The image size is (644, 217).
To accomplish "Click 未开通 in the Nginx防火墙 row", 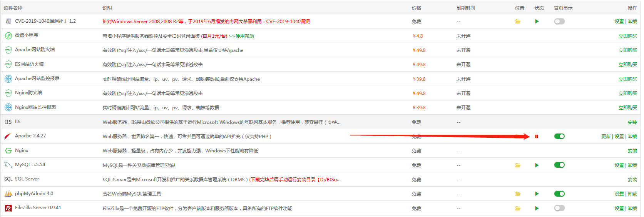I will pyautogui.click(x=463, y=93).
